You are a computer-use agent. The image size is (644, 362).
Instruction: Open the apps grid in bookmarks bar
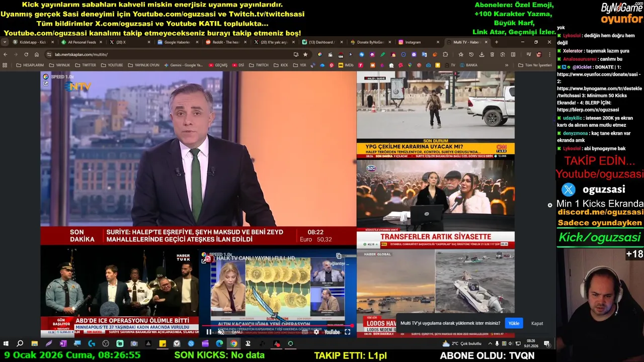5,65
